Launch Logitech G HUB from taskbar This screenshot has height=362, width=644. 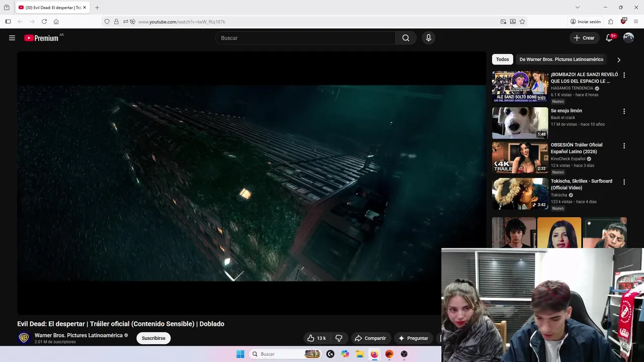[330, 354]
